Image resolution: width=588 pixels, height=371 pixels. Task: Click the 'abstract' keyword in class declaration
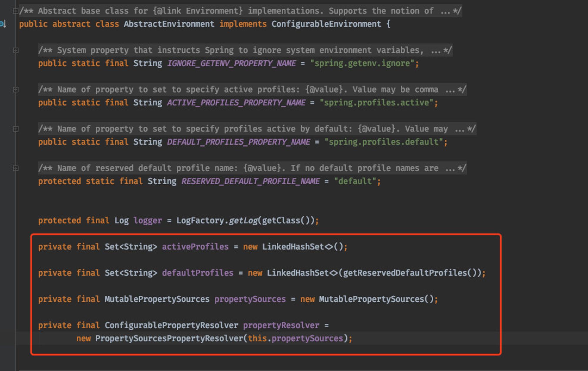(71, 24)
